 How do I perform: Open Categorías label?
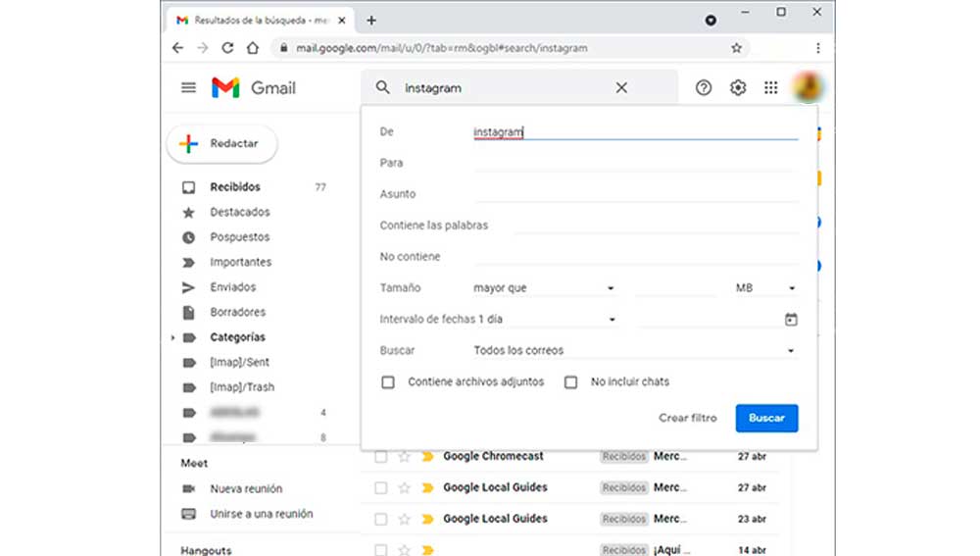click(x=237, y=337)
